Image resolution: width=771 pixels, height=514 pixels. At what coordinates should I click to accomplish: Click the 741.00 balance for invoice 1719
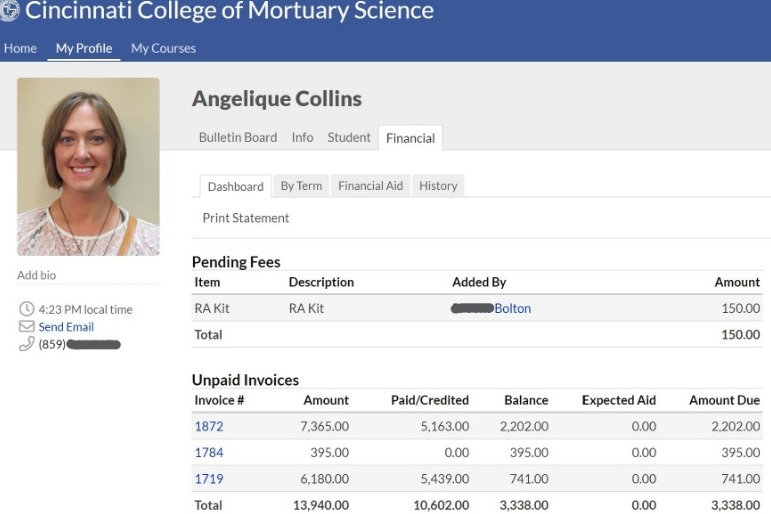[529, 479]
